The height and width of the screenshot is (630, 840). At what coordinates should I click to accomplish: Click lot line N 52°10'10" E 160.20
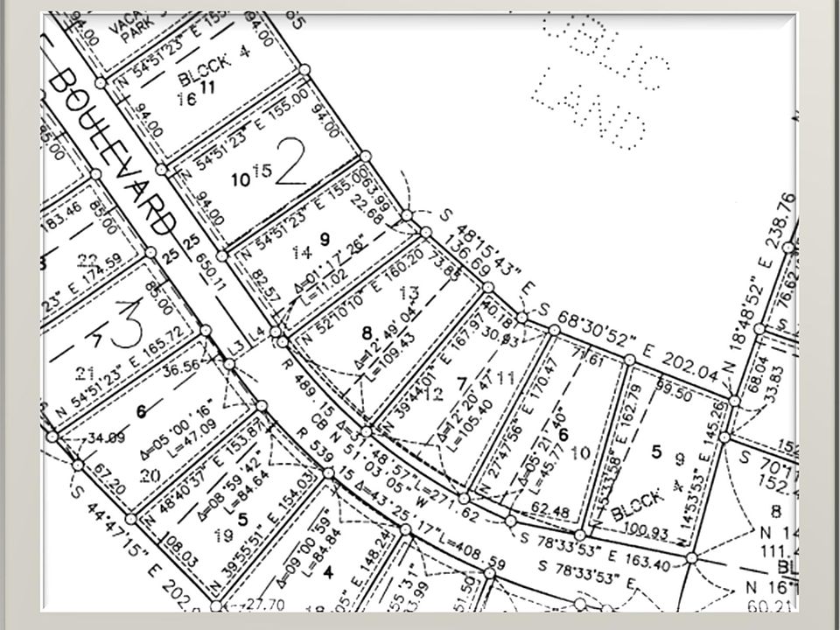pyautogui.click(x=362, y=297)
